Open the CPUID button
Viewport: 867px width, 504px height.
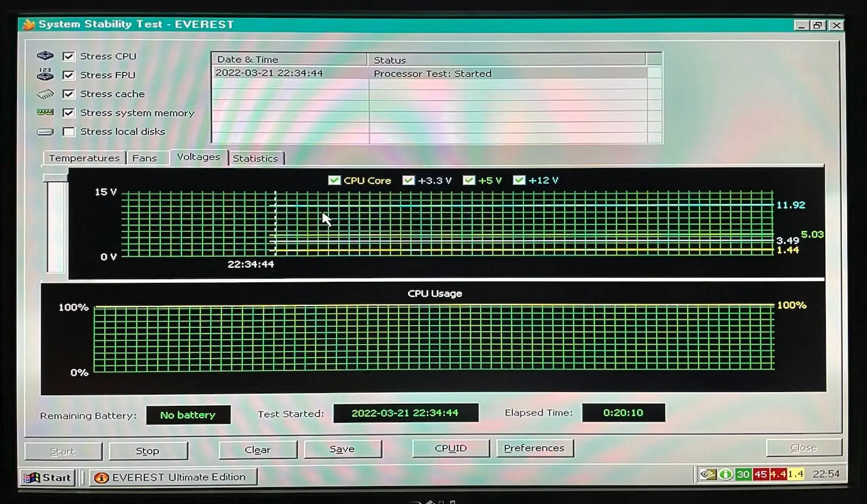[451, 448]
